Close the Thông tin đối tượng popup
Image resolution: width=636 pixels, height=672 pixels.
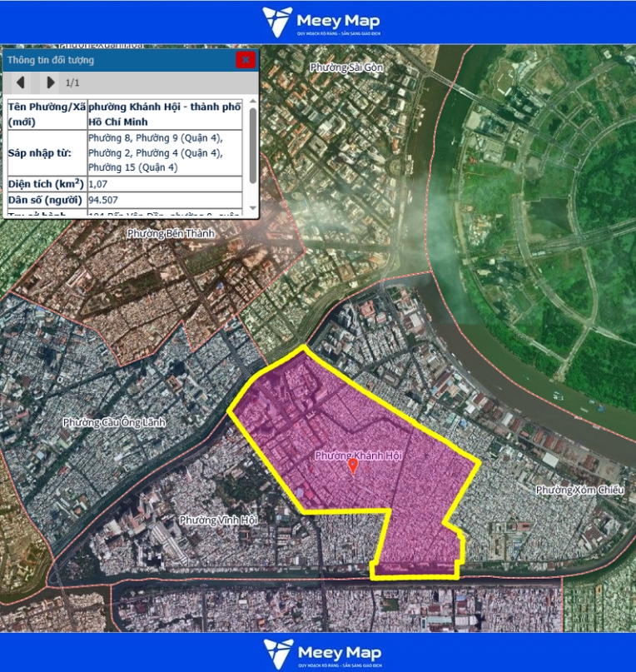coord(245,60)
